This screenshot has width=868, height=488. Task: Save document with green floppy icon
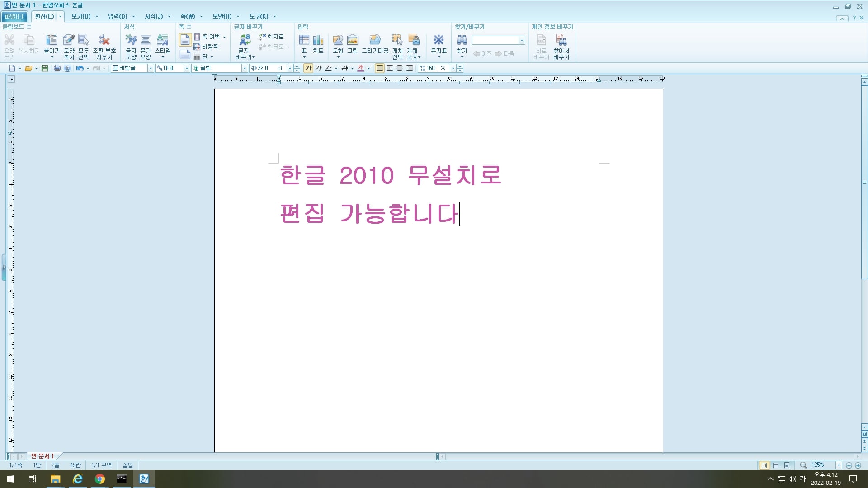point(44,68)
